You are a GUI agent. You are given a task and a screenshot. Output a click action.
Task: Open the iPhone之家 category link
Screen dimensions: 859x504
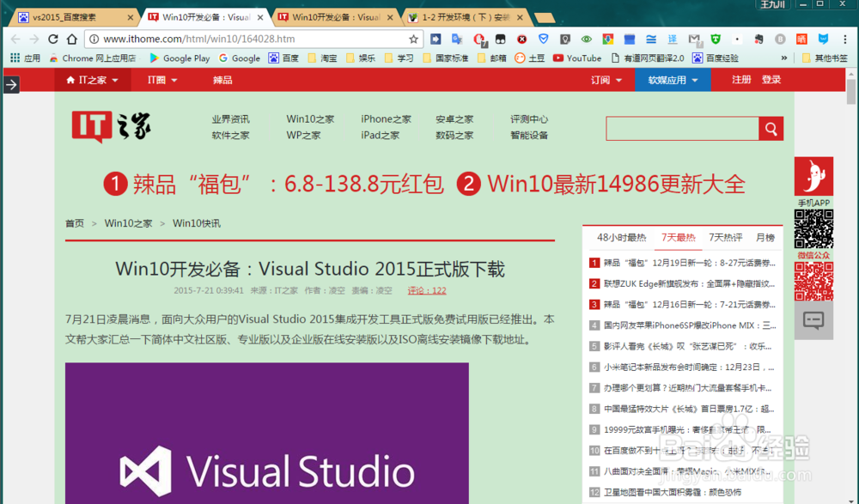click(x=386, y=118)
